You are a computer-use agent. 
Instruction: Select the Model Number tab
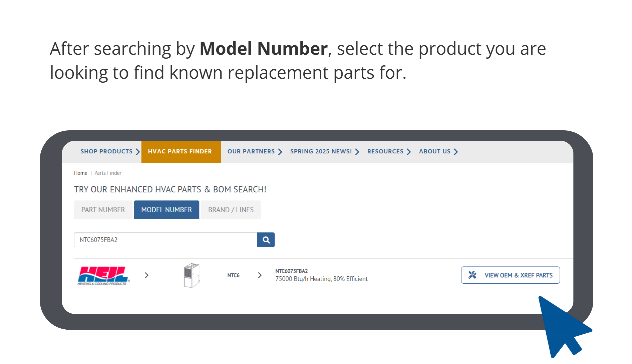tap(167, 210)
